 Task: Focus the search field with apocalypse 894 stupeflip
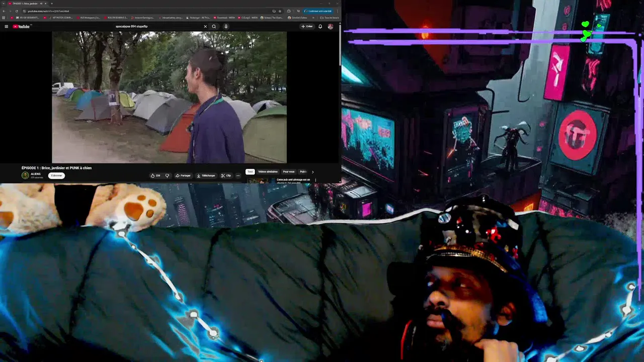tap(158, 26)
